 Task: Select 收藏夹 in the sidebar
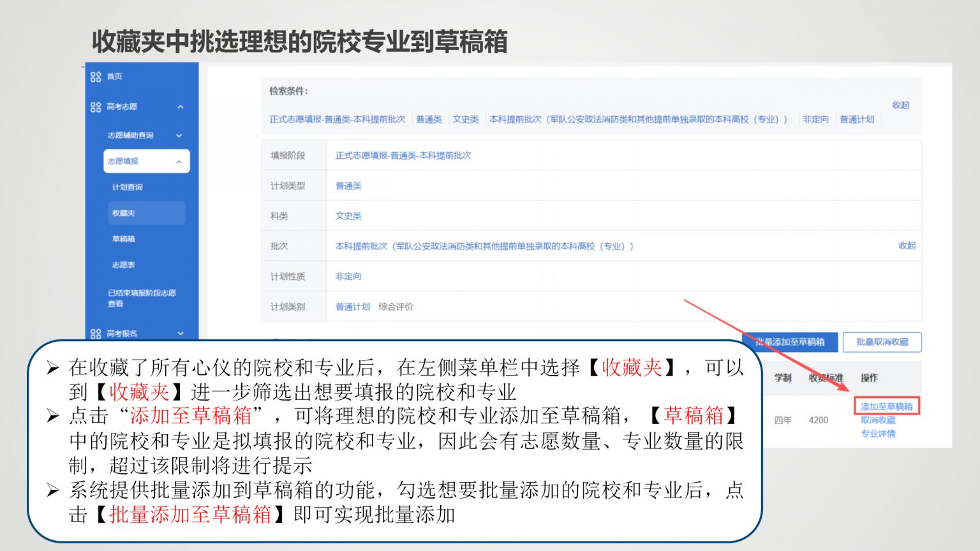(147, 213)
